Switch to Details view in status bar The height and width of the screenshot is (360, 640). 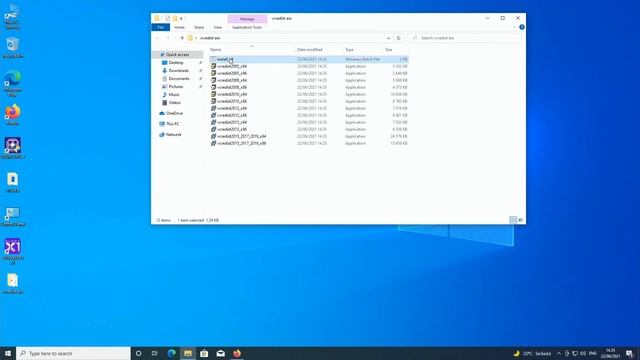[513, 220]
